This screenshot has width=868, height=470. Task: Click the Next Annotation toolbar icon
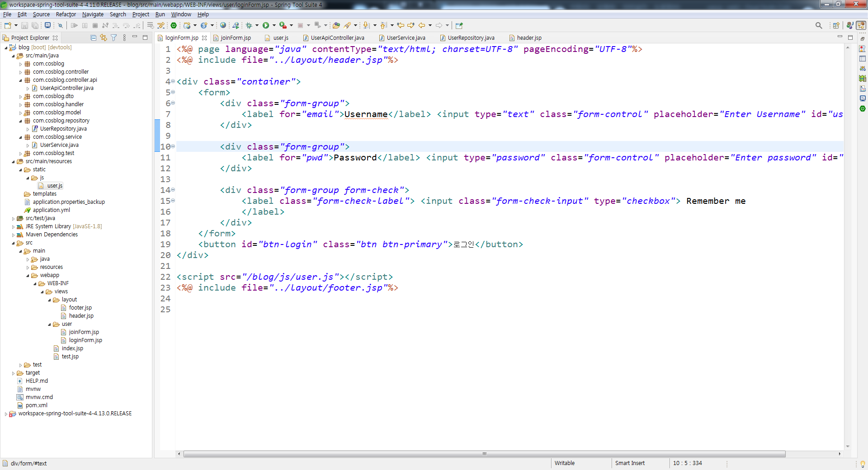click(366, 25)
